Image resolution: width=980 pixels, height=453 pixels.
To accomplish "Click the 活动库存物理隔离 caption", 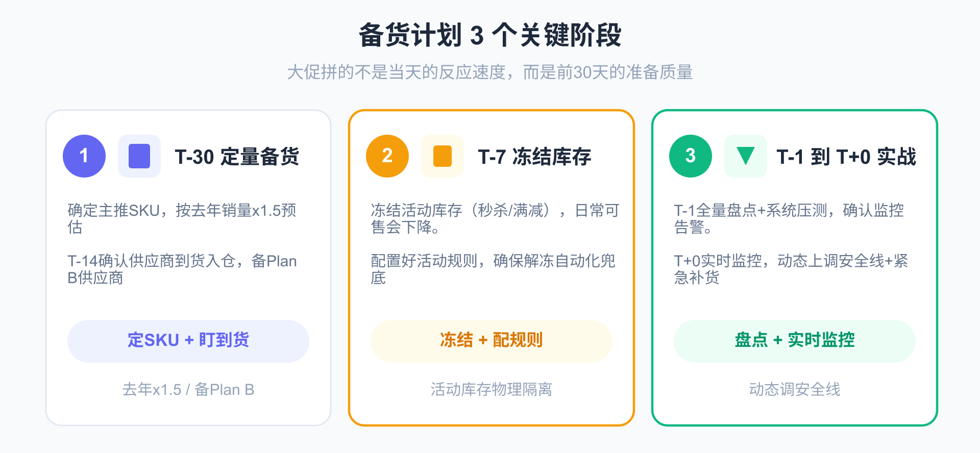I will (491, 390).
